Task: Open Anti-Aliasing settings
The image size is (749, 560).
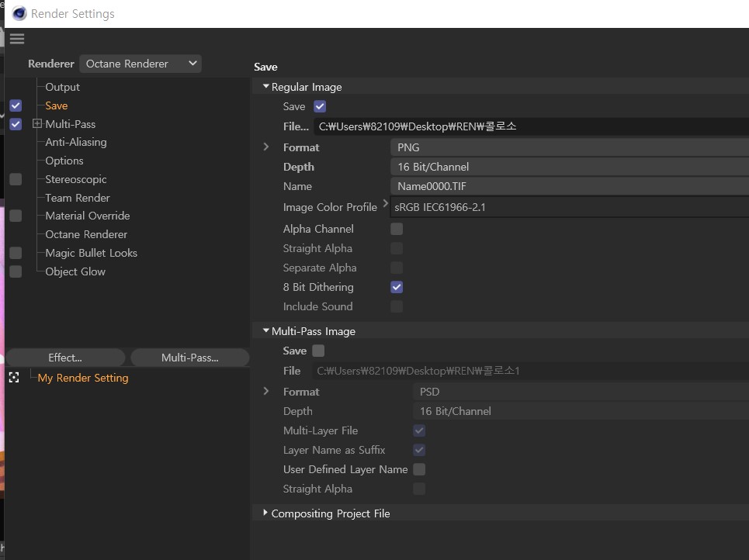Action: point(76,142)
